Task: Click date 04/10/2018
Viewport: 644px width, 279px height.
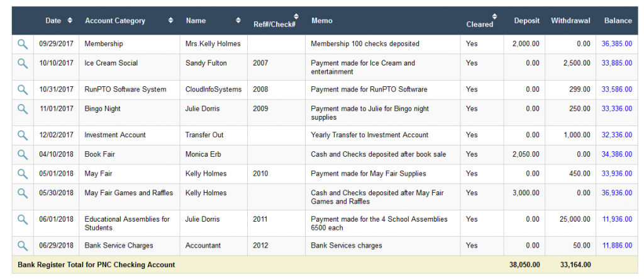Action: 56,154
